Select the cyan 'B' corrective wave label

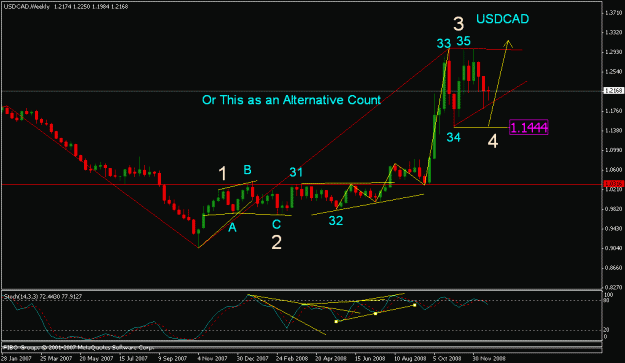tap(247, 170)
